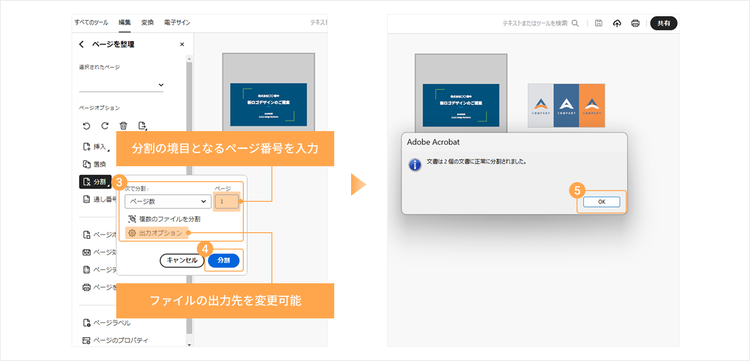Click the cloud upload icon

click(x=617, y=23)
